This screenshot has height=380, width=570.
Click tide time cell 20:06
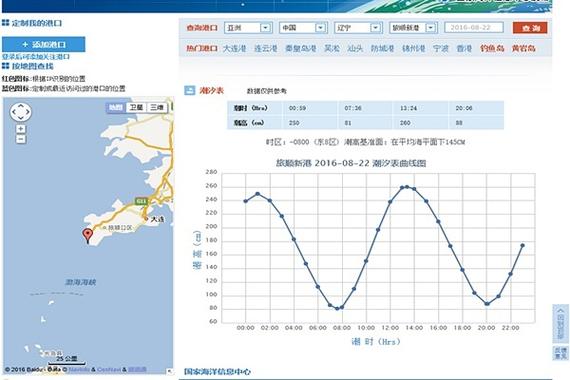pos(464,108)
